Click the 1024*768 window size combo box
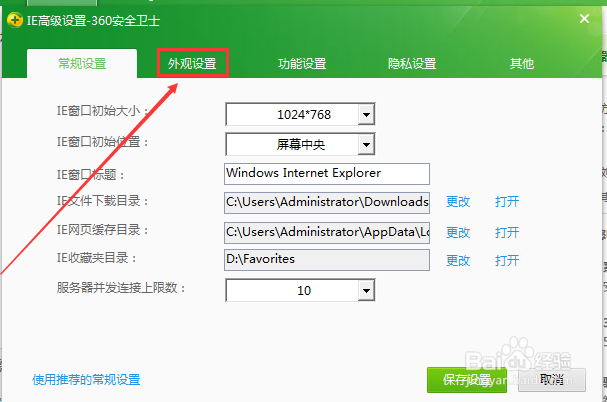This screenshot has height=402, width=607. (300, 114)
